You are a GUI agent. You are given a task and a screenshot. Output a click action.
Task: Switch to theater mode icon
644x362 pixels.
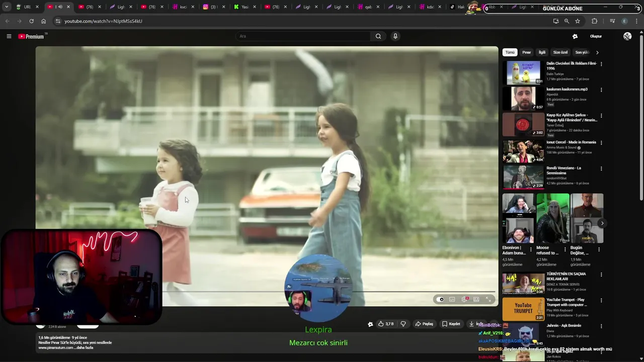476,299
